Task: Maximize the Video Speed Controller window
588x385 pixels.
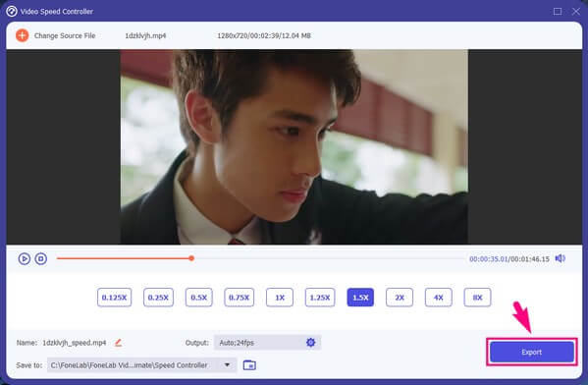Action: click(558, 11)
